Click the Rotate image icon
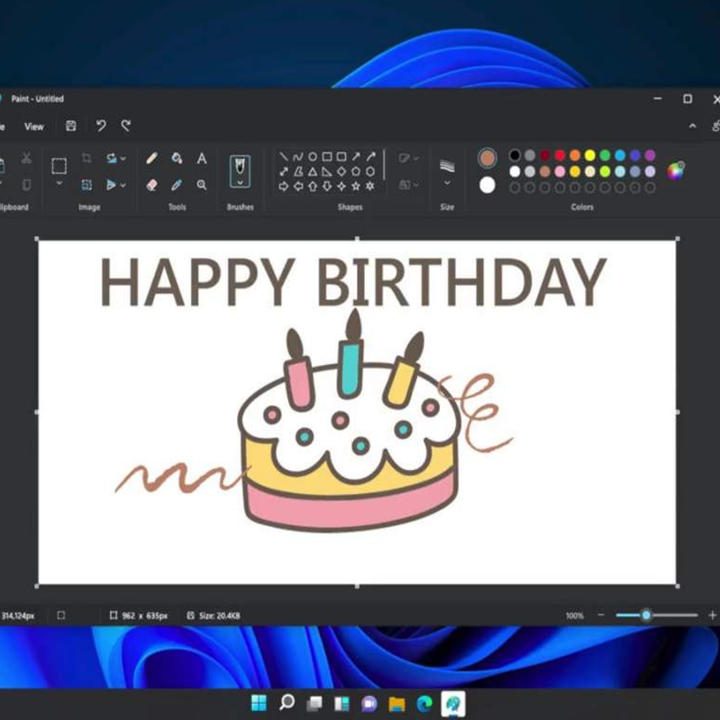 click(112, 158)
